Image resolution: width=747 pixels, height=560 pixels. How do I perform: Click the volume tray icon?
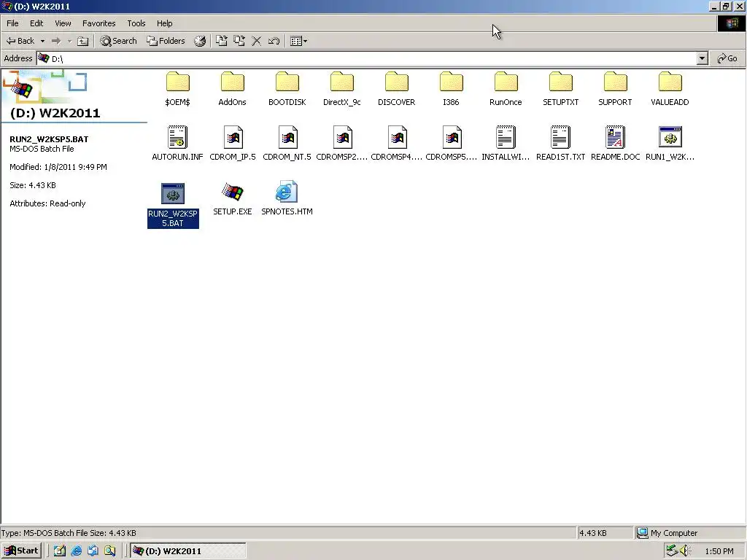pyautogui.click(x=685, y=551)
